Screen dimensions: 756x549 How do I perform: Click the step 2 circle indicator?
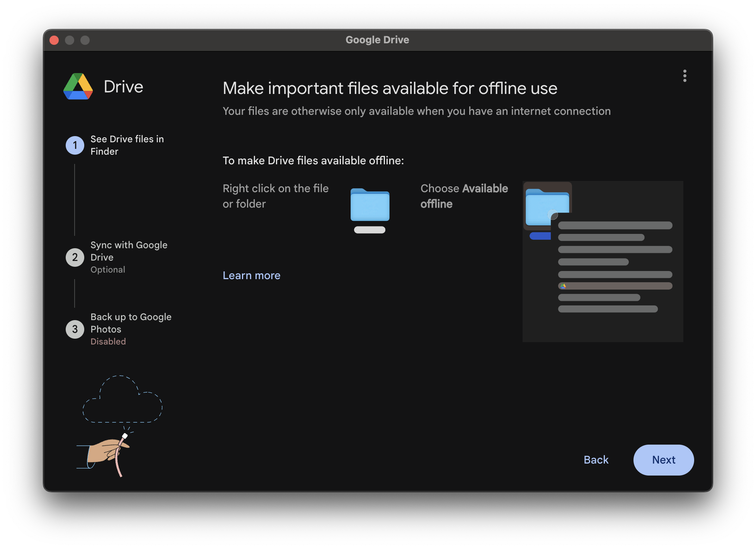point(75,257)
